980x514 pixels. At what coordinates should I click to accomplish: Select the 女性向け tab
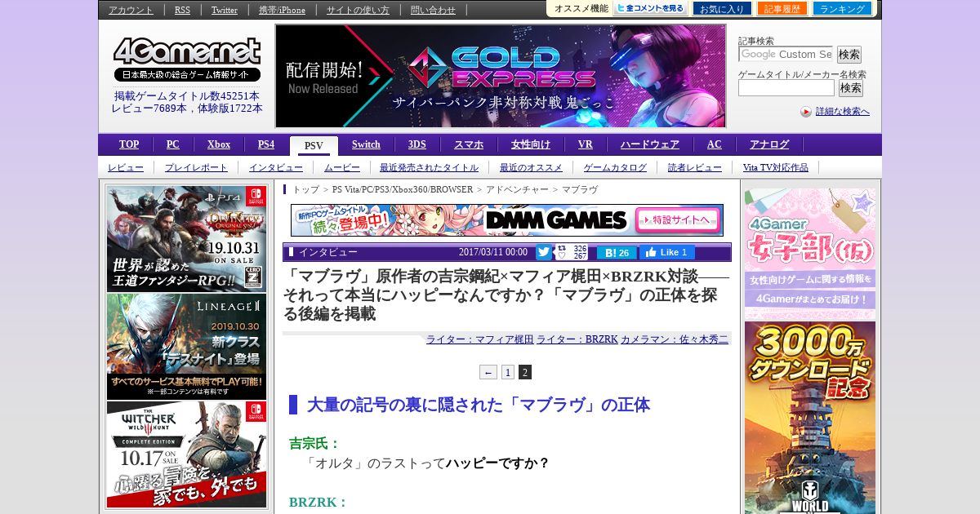[x=531, y=144]
